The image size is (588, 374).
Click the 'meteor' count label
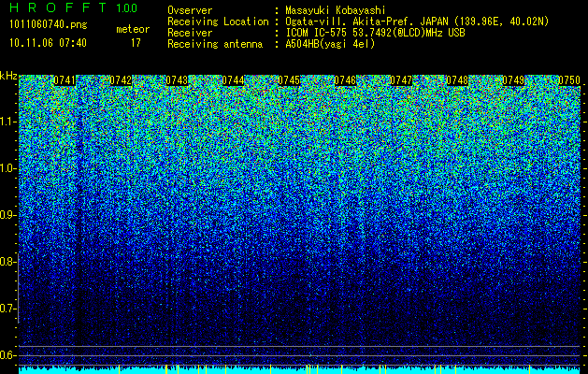coord(133,29)
